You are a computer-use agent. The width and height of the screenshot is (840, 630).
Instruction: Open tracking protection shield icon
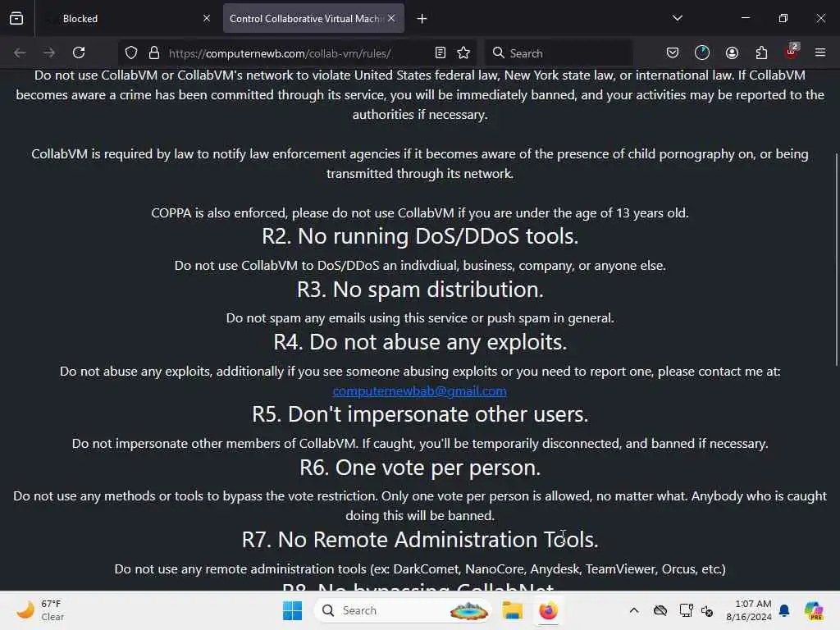pos(131,52)
